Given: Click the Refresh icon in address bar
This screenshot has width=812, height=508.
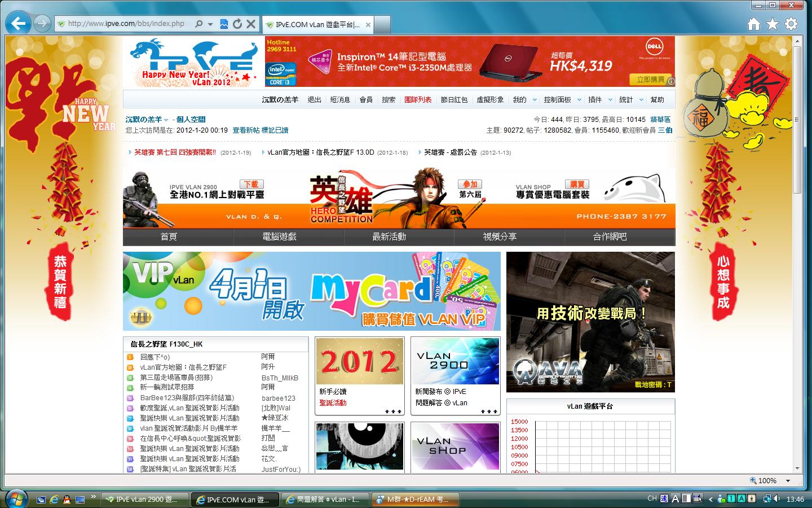Looking at the screenshot, I should pyautogui.click(x=237, y=24).
